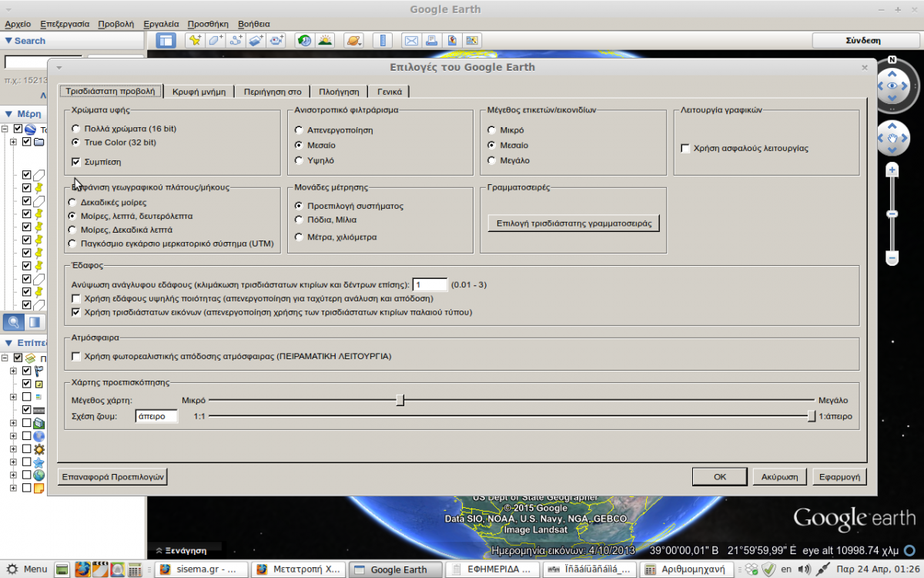924x578 pixels.
Task: Expand the star layer node in Επίπεδα
Action: click(13, 462)
